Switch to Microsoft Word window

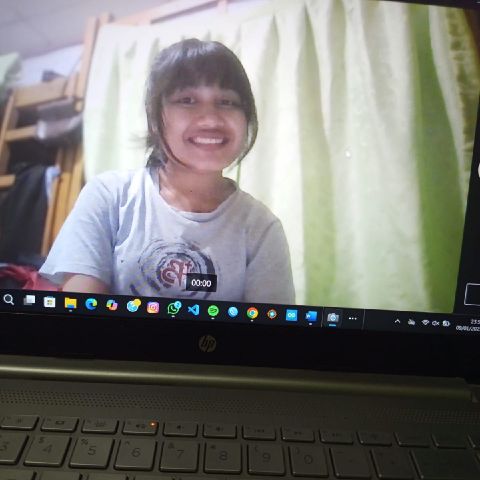pyautogui.click(x=311, y=316)
